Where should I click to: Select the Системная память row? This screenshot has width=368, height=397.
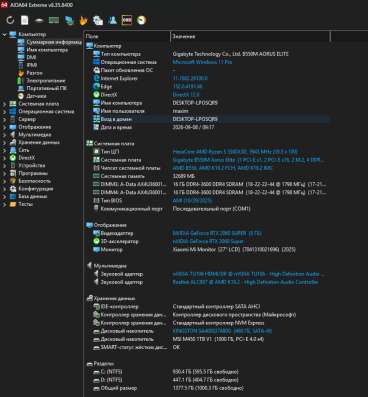tap(210, 176)
